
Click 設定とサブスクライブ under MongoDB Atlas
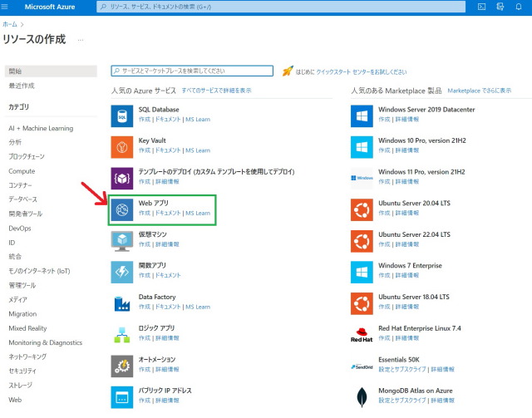[x=402, y=401]
